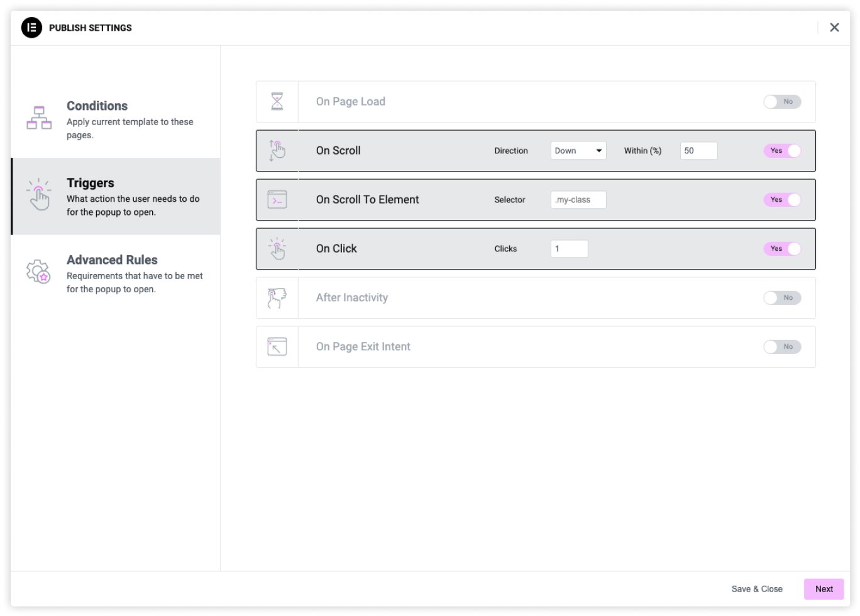Open the Conditions tab

point(116,119)
